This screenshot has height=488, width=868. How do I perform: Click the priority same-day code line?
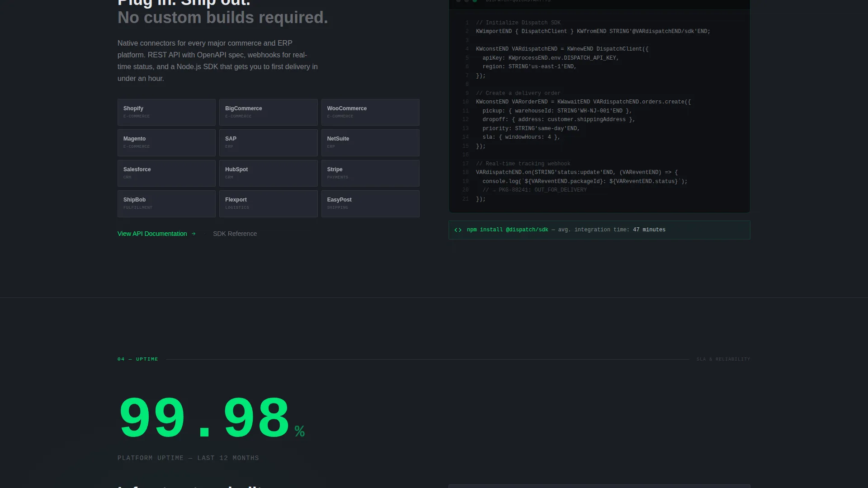(531, 128)
